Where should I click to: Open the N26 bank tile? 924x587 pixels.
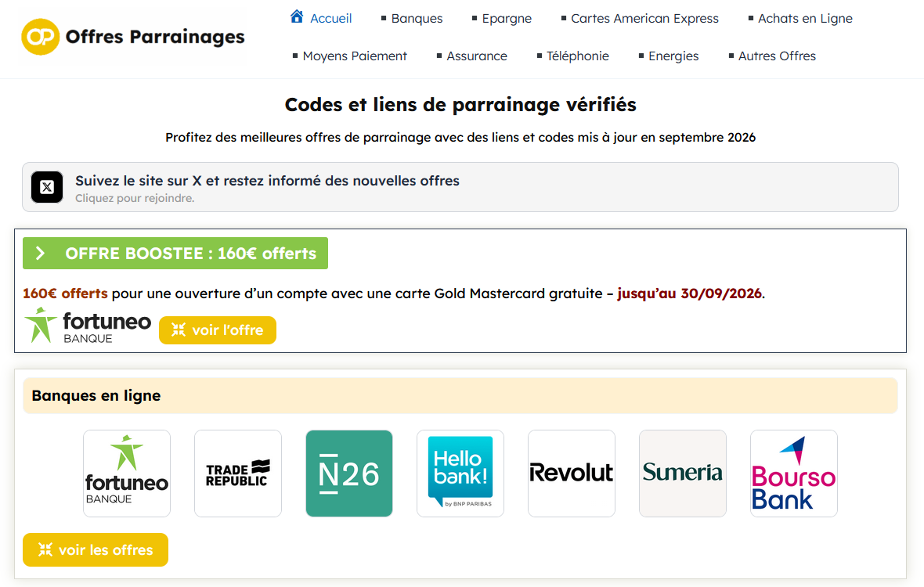tap(349, 474)
